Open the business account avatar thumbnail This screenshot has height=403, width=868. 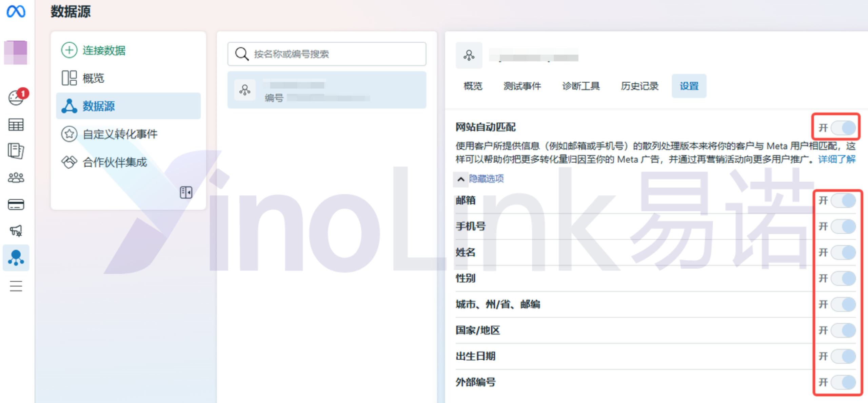point(16,52)
